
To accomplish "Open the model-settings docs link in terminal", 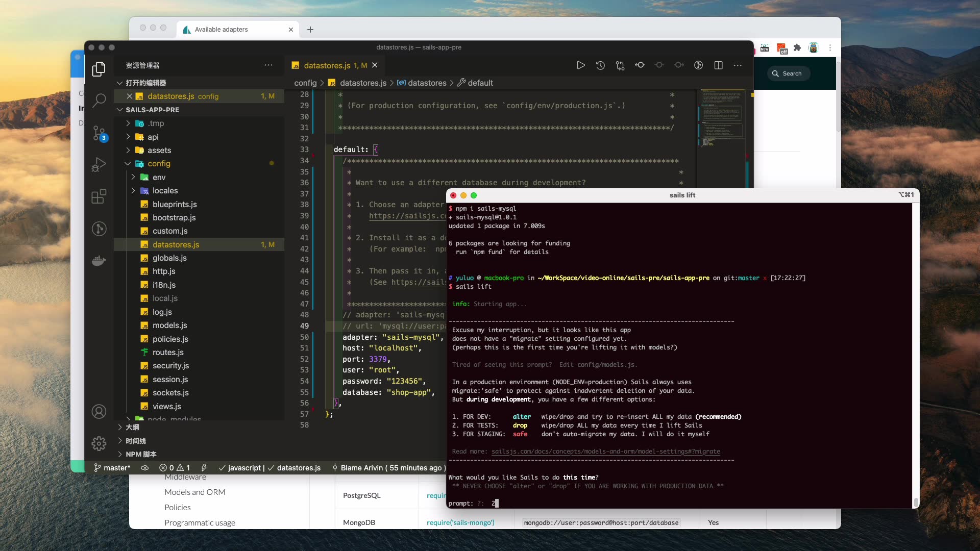I will pos(605,452).
